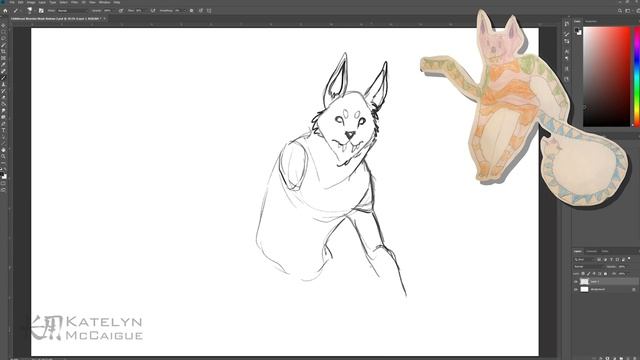The height and width of the screenshot is (360, 640).
Task: Select the Eyedropper tool
Action: point(4,64)
